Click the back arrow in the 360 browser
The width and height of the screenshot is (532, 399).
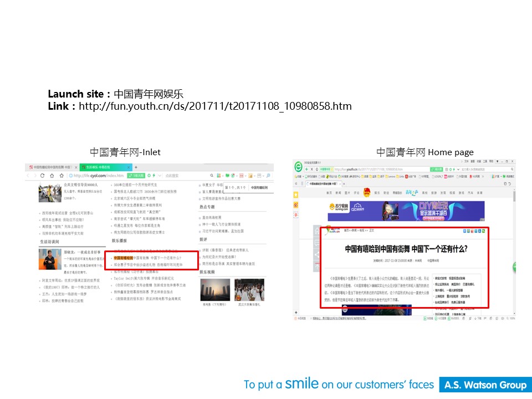[306, 168]
